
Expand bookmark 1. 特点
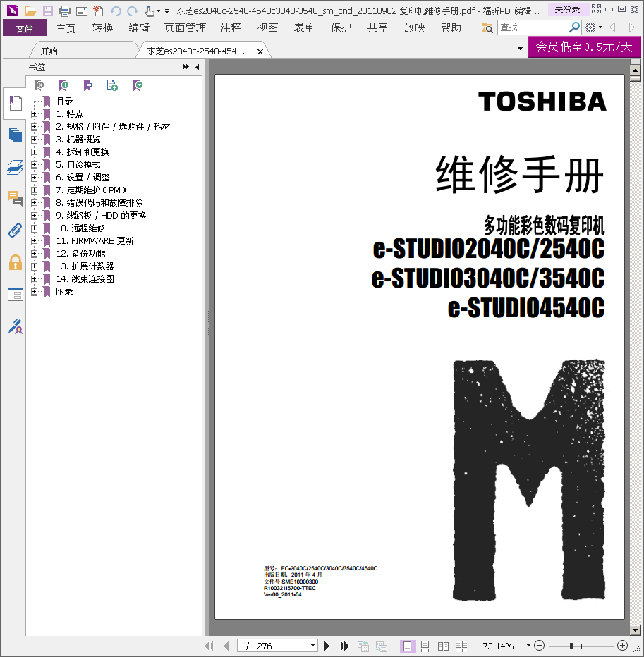tap(35, 114)
